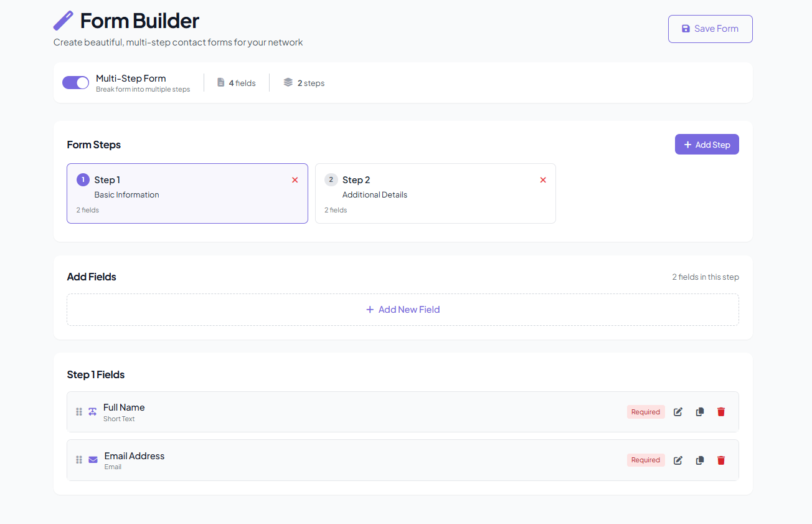The image size is (812, 524).
Task: Duplicate the Full Name field via the copy icon
Action: click(x=699, y=411)
